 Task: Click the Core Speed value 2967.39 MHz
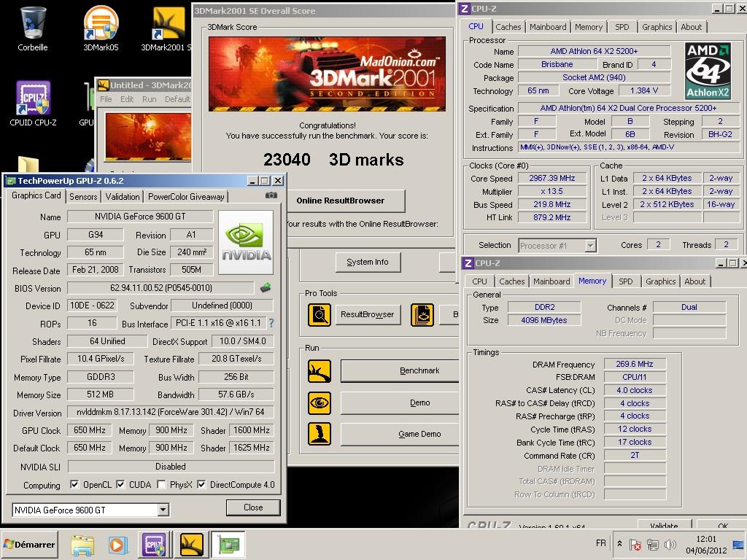552,178
